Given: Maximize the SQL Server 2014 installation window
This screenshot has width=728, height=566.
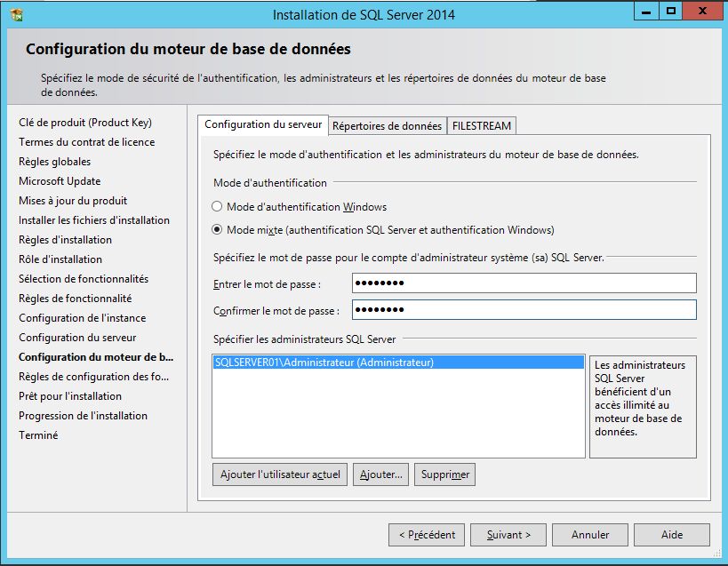Looking at the screenshot, I should click(x=671, y=12).
